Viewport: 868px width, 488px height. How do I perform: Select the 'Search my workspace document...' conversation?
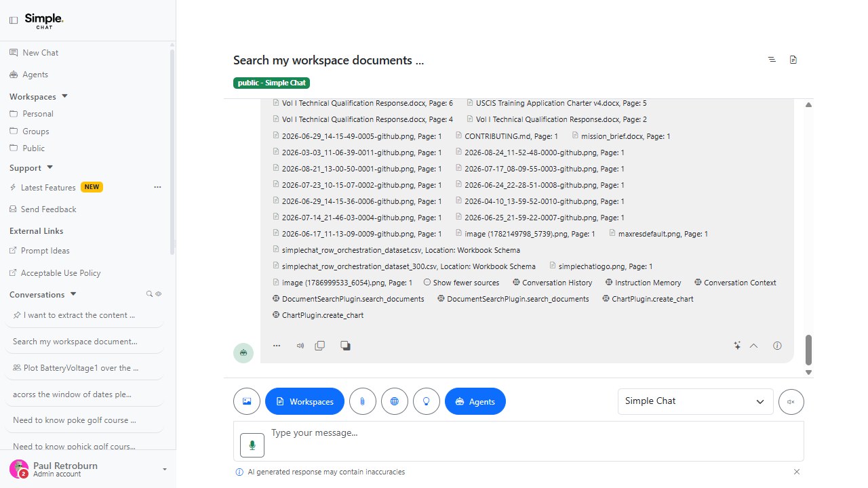tap(84, 342)
